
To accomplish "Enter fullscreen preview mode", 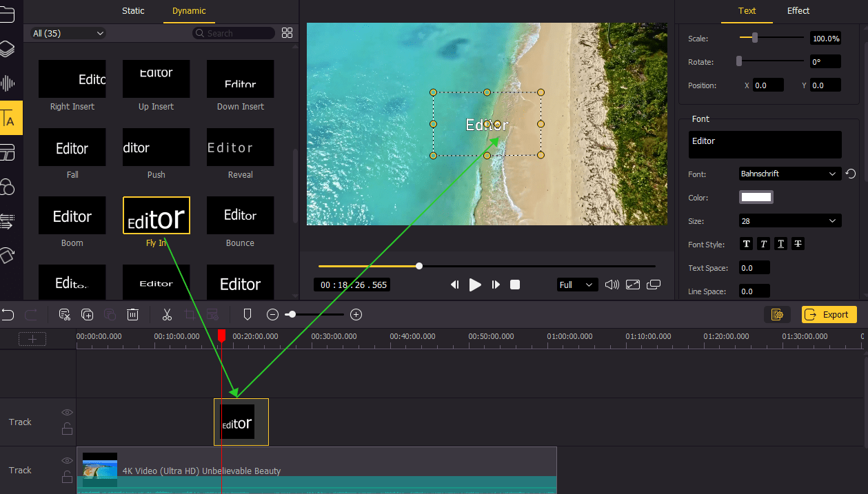I will click(x=633, y=285).
